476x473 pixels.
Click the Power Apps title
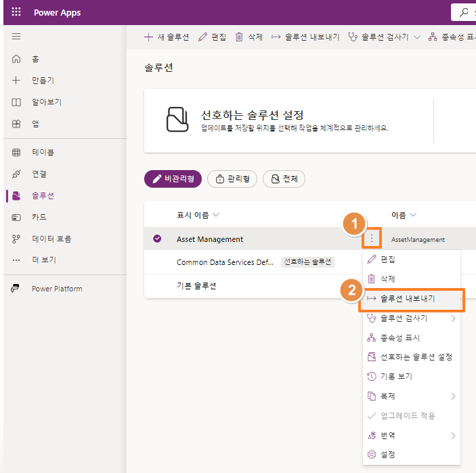click(x=57, y=13)
